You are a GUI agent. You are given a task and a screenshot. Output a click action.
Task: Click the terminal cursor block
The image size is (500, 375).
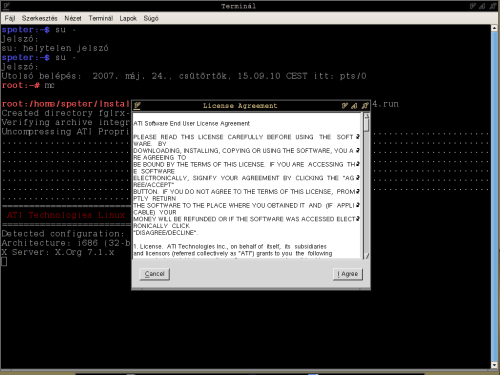(4, 262)
